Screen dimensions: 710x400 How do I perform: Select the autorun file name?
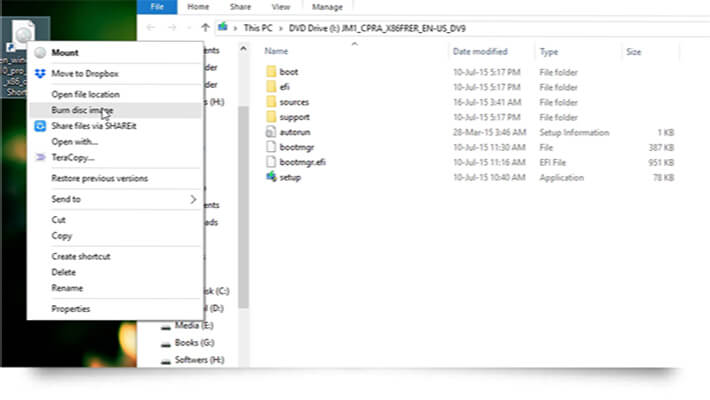(x=295, y=132)
